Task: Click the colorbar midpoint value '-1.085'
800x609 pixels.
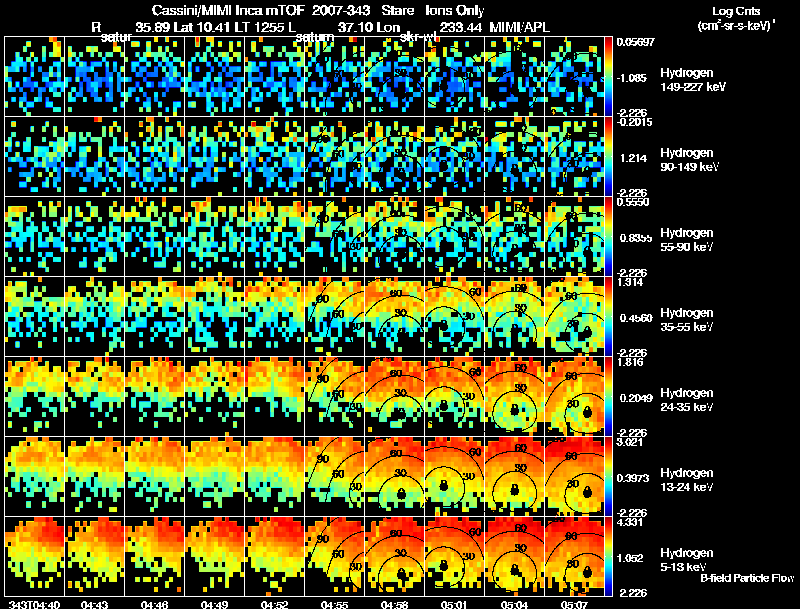Action: click(x=632, y=78)
